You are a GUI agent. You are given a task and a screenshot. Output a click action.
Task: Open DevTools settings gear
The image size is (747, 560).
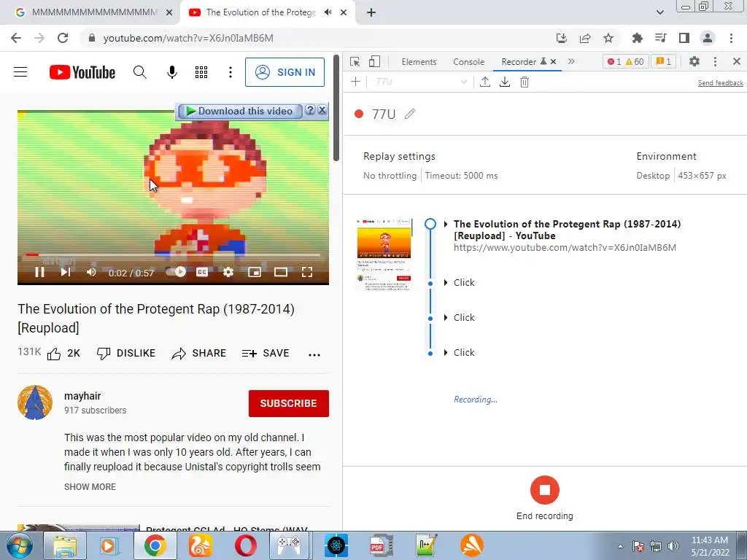tap(694, 61)
